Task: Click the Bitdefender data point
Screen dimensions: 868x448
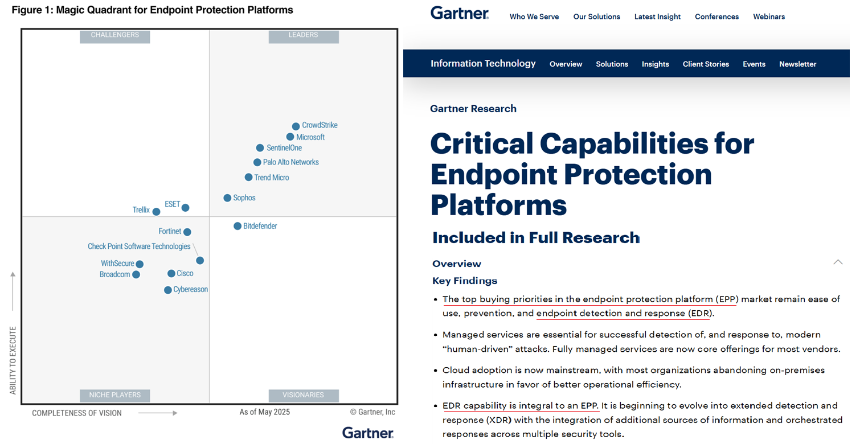Action: [238, 226]
